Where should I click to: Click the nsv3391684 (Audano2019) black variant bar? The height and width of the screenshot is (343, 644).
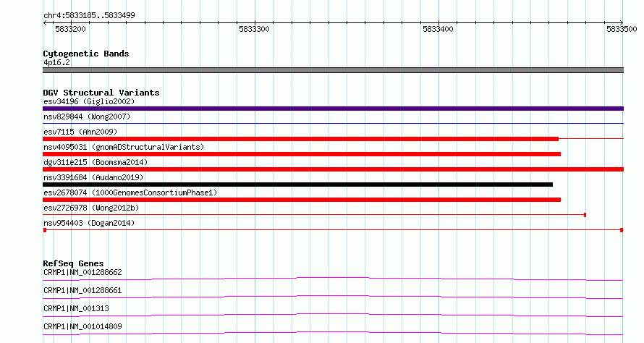298,185
